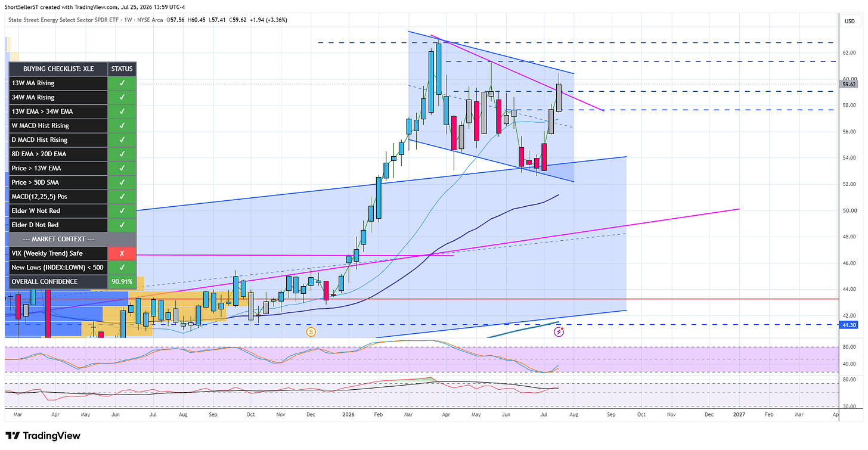Screen dimensions: 868x450
Task: Click the 2027 year label on the time axis
Action: tap(738, 413)
